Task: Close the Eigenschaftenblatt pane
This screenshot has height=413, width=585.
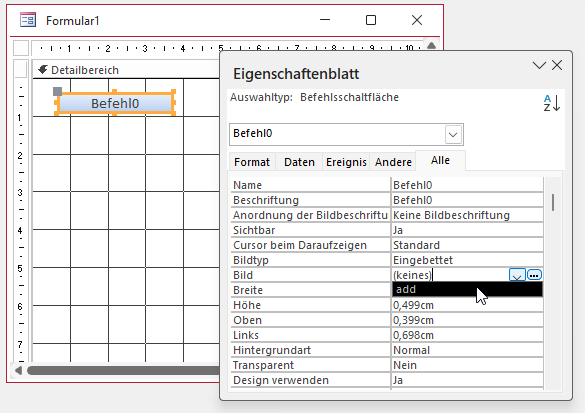Action: point(557,65)
